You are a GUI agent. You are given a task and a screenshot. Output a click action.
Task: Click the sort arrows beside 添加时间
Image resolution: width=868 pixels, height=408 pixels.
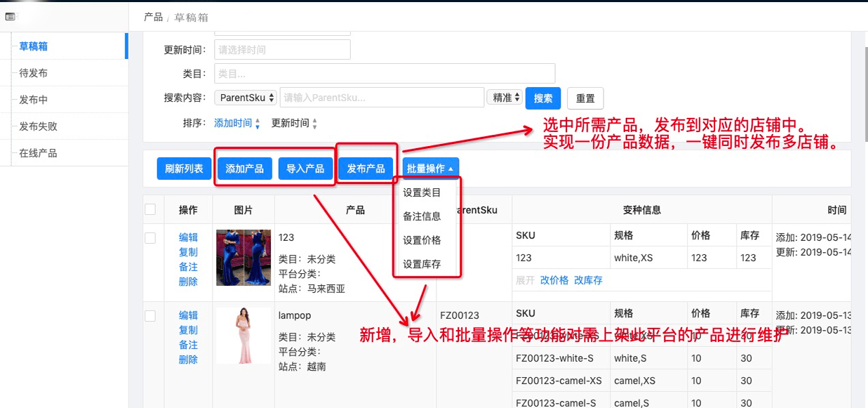click(x=258, y=124)
